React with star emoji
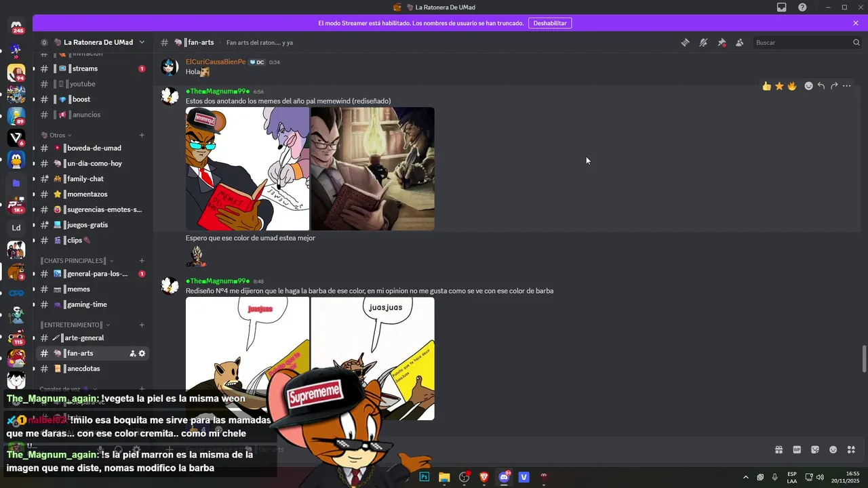Viewport: 868px width, 488px height. coord(779,86)
